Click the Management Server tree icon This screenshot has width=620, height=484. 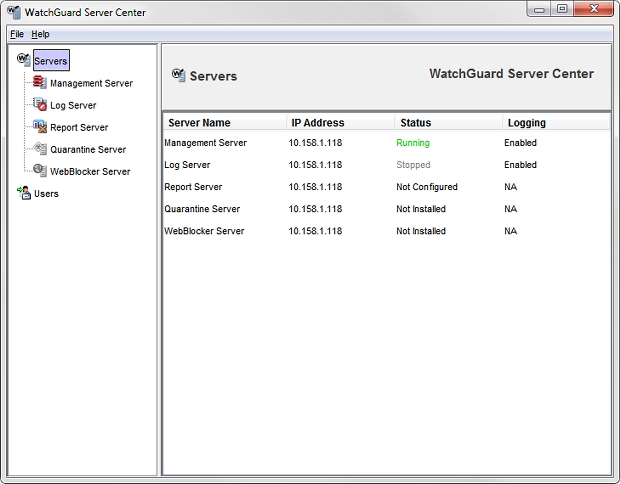click(x=40, y=82)
